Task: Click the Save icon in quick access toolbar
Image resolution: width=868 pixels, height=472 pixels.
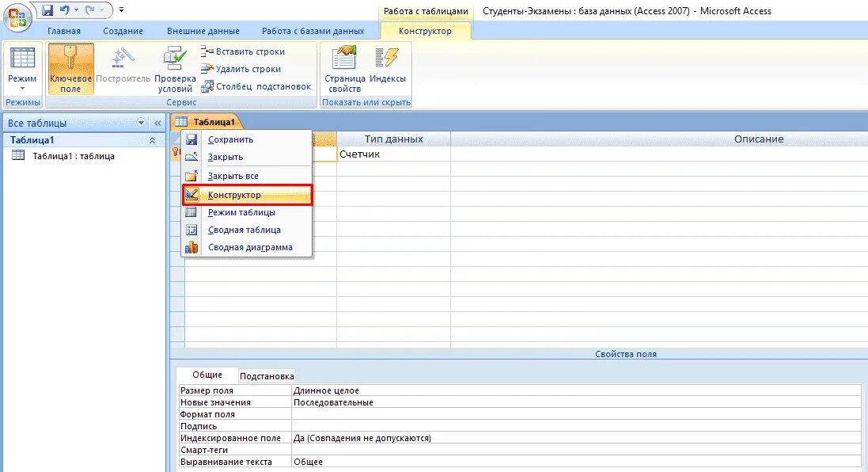Action: [47, 10]
